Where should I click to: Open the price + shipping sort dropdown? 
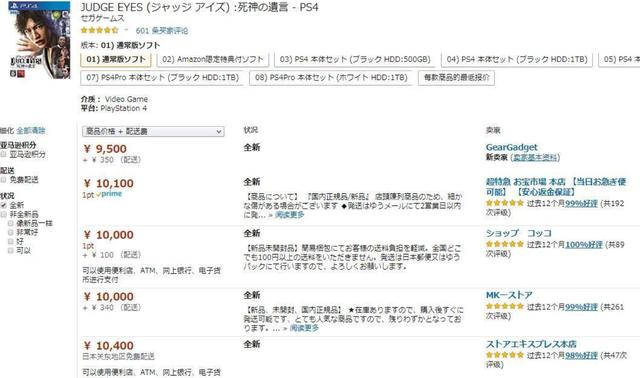(x=153, y=131)
